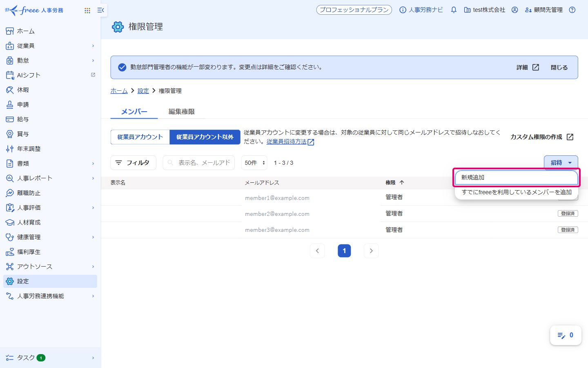Screen dimensions: 588x368
Task: Expand the タスク section at the bottom
Action: coord(50,358)
